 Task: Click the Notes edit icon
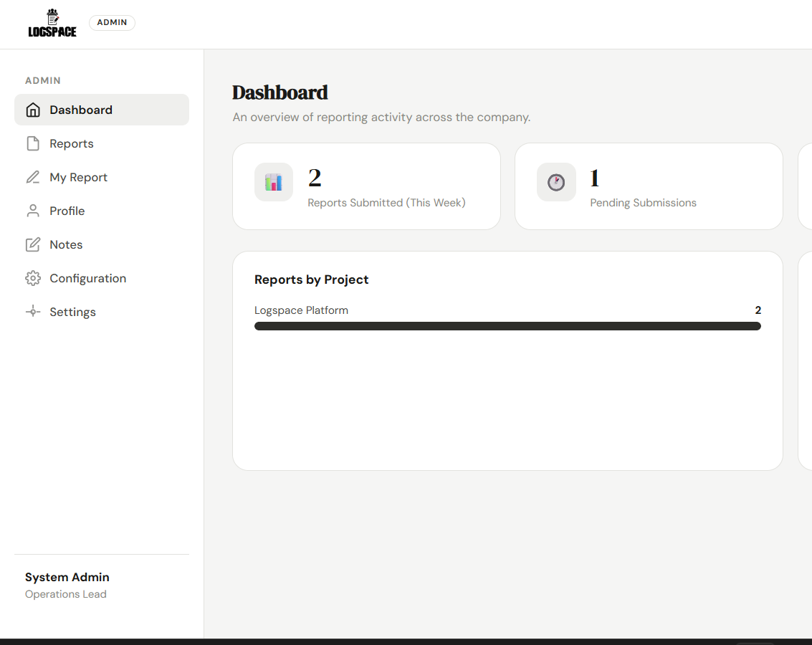coord(33,244)
